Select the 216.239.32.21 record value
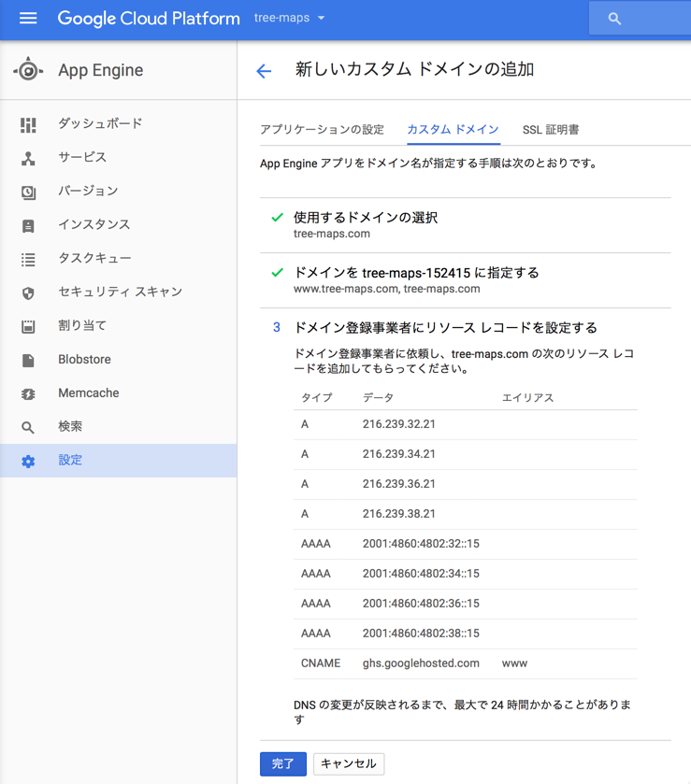Screen dimensions: 691x784 pos(398,424)
